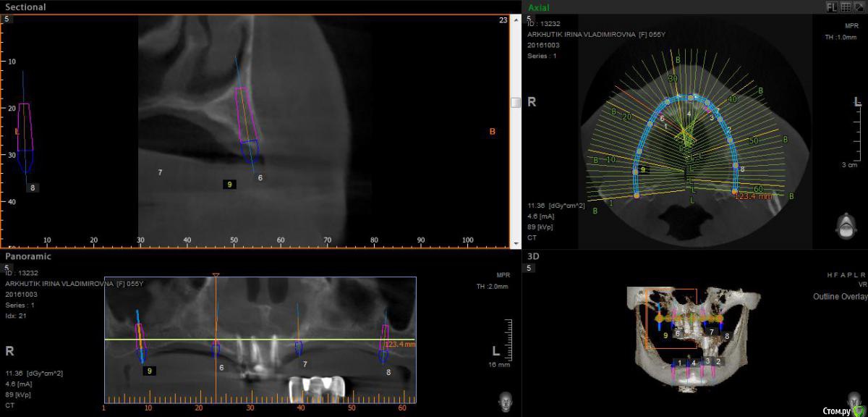This screenshot has height=417, width=868.
Task: Activate the Sectional panel title
Action: (x=25, y=7)
